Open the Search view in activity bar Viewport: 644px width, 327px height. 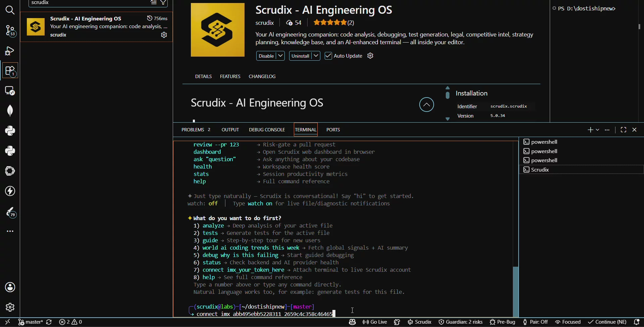(10, 10)
